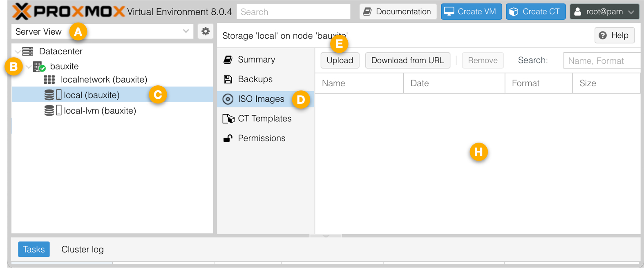Collapse the bauxite node expander
The image size is (644, 268).
point(29,66)
